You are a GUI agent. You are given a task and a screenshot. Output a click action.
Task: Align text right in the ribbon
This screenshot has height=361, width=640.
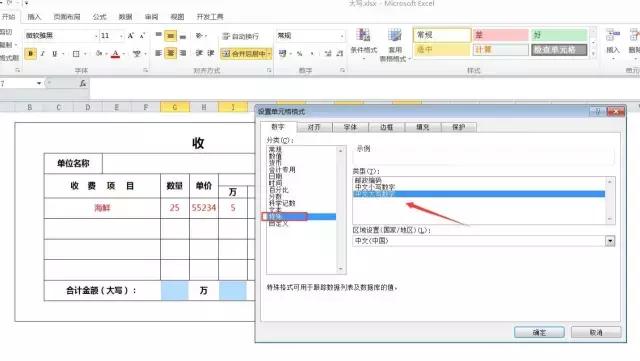tap(183, 53)
